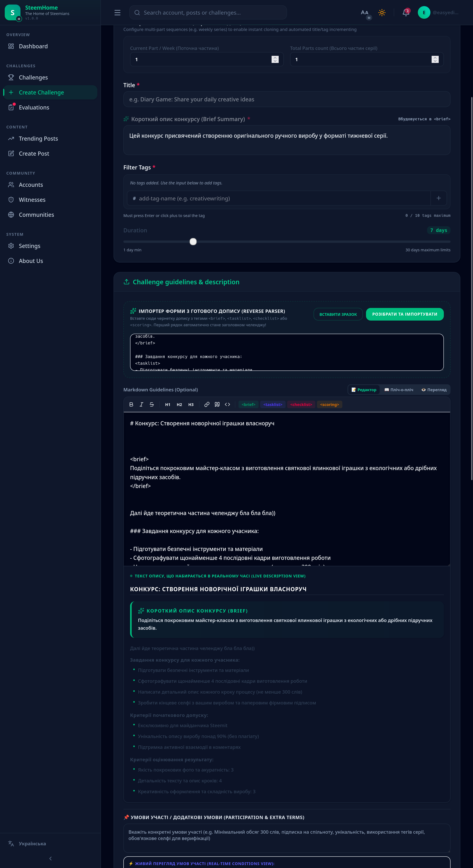Apply Bold formatting in the editor toolbar
This screenshot has height=868, width=473.
(x=131, y=405)
